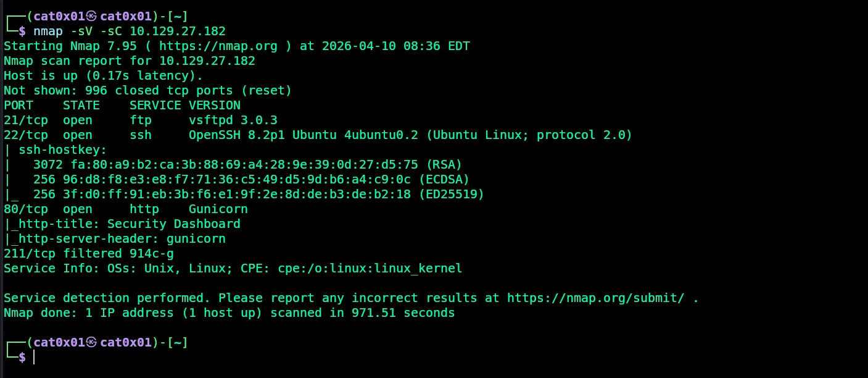Open the nmap.org/submit link
The width and height of the screenshot is (868, 378).
[595, 298]
